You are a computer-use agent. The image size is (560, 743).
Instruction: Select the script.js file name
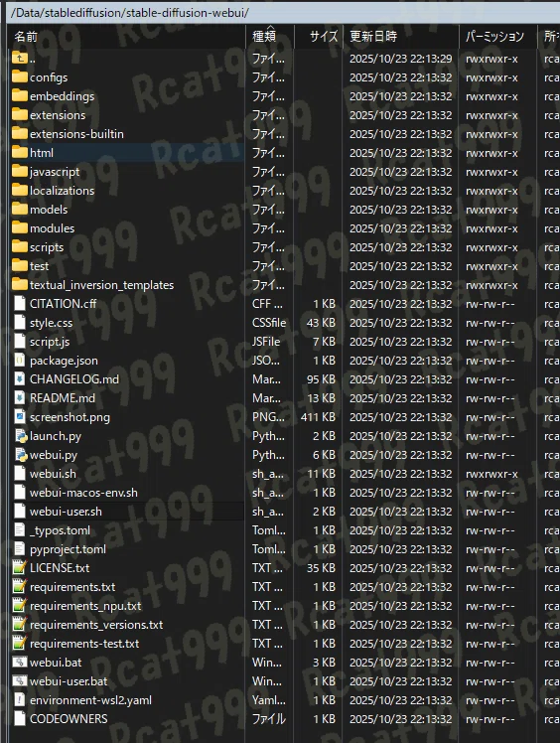50,342
